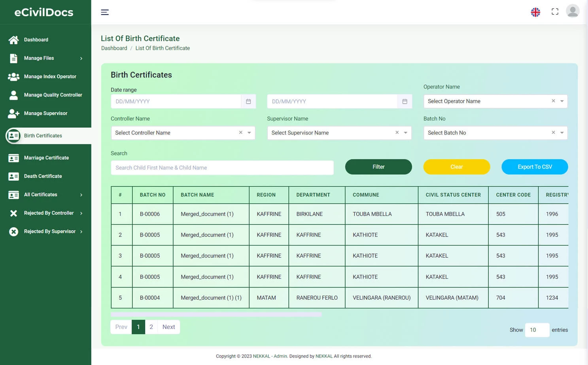Open the calendar picker for the start date
Screen dimensions: 588x365
pos(248,101)
